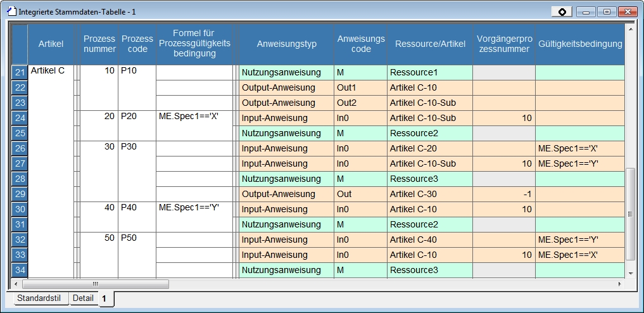The height and width of the screenshot is (313, 644).
Task: Click the horizontal scrollbar left arrow
Action: click(16, 284)
